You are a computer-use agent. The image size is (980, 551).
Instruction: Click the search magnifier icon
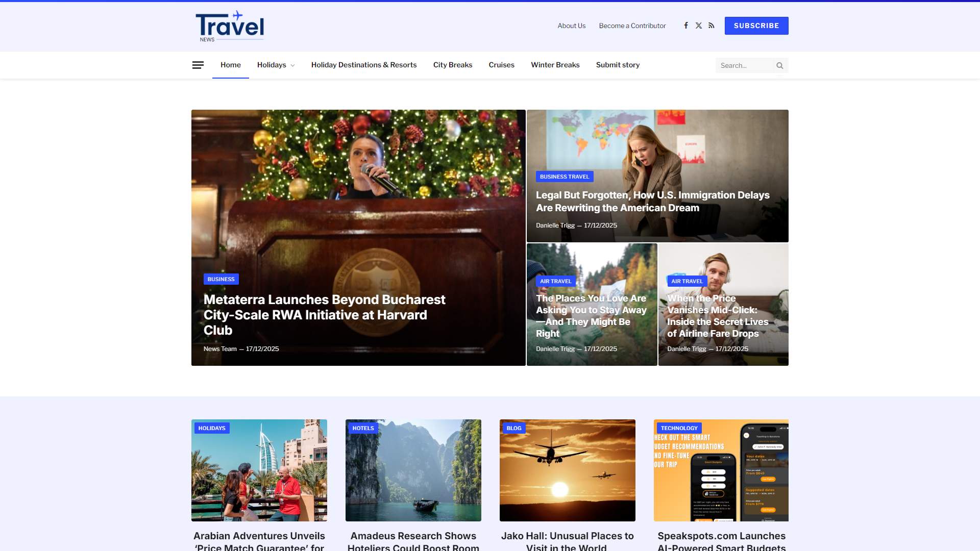point(779,65)
